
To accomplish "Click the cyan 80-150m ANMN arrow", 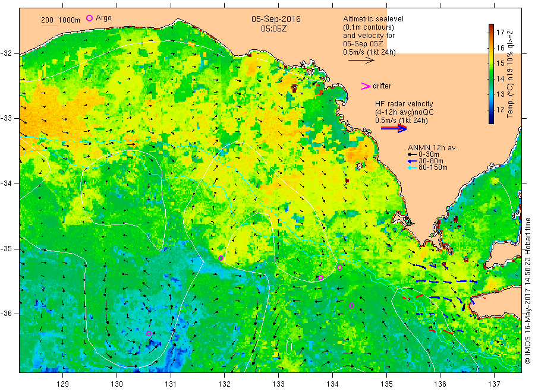I will (413, 167).
